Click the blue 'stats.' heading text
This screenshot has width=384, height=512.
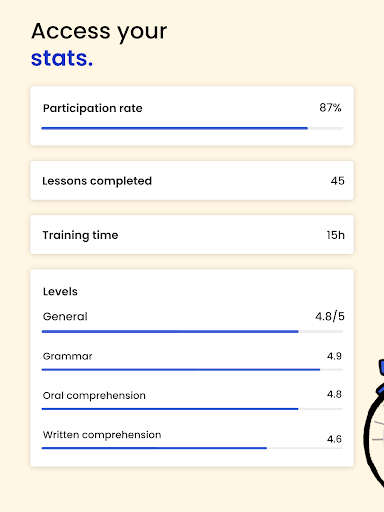pos(62,58)
